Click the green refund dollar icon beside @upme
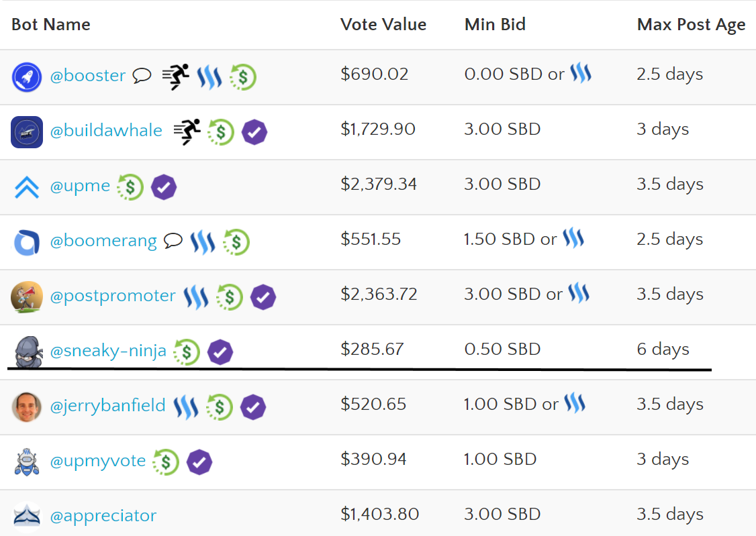Image resolution: width=756 pixels, height=536 pixels. click(130, 187)
